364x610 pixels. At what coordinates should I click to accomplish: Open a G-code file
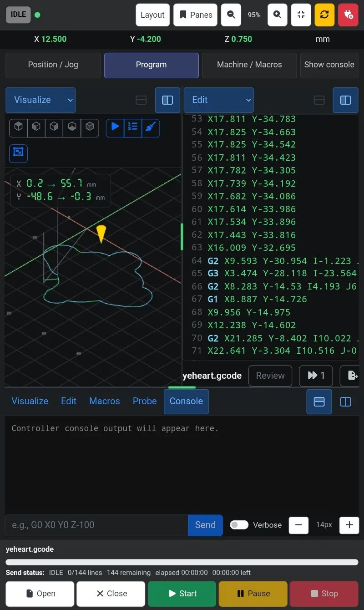(x=40, y=594)
